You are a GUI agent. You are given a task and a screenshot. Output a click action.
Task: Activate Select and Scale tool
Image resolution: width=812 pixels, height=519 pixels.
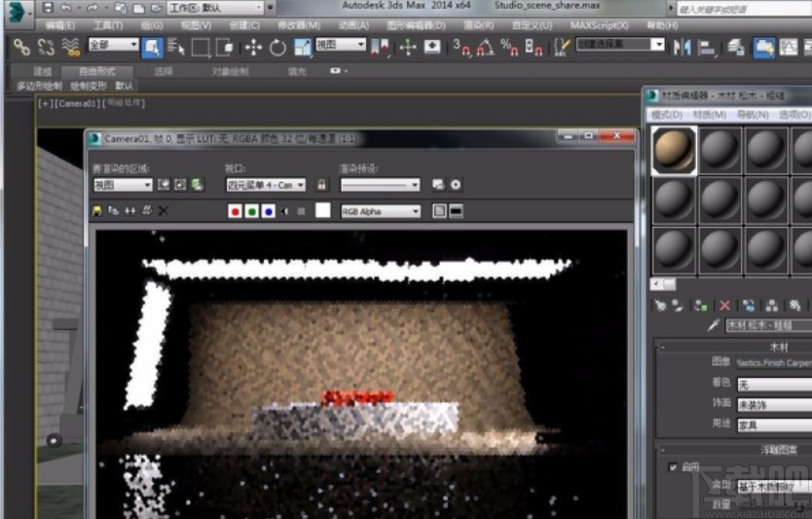[x=302, y=48]
